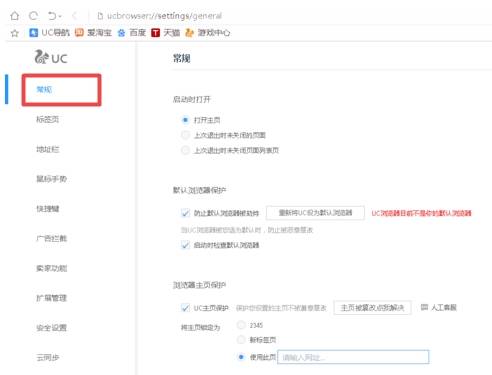Select 使用此页 homepage radio option
The image size is (492, 375).
(x=241, y=357)
